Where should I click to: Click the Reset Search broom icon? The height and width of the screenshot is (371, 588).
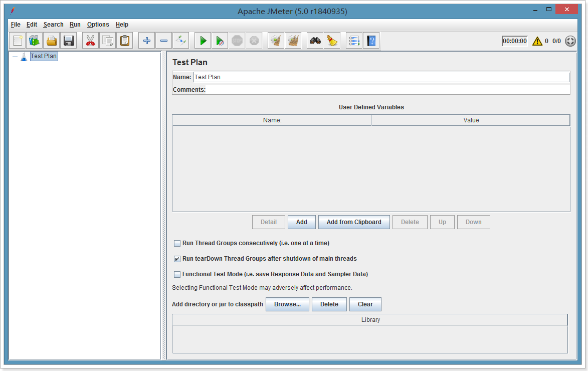pos(332,41)
